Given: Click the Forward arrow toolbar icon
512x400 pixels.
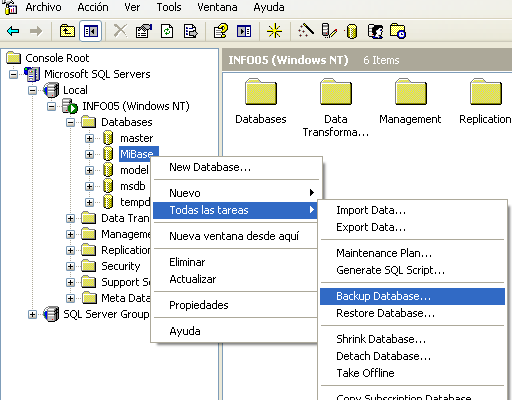Looking at the screenshot, I should coord(36,31).
